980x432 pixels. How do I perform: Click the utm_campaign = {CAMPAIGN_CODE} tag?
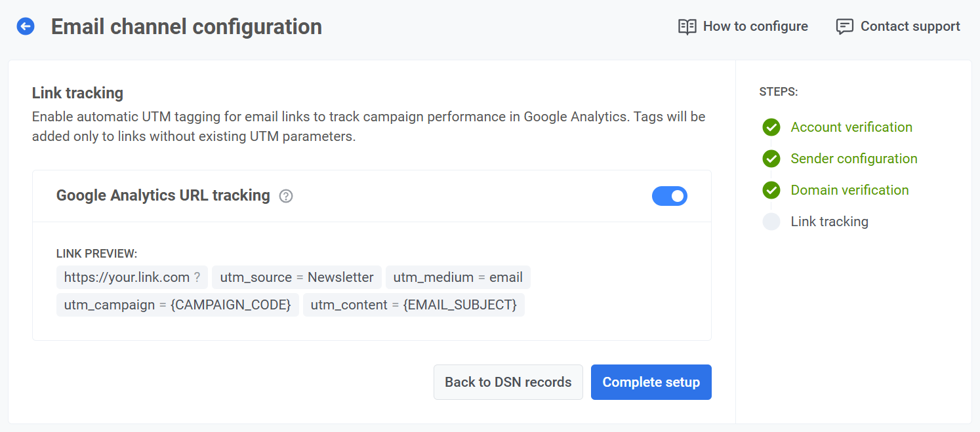(177, 305)
